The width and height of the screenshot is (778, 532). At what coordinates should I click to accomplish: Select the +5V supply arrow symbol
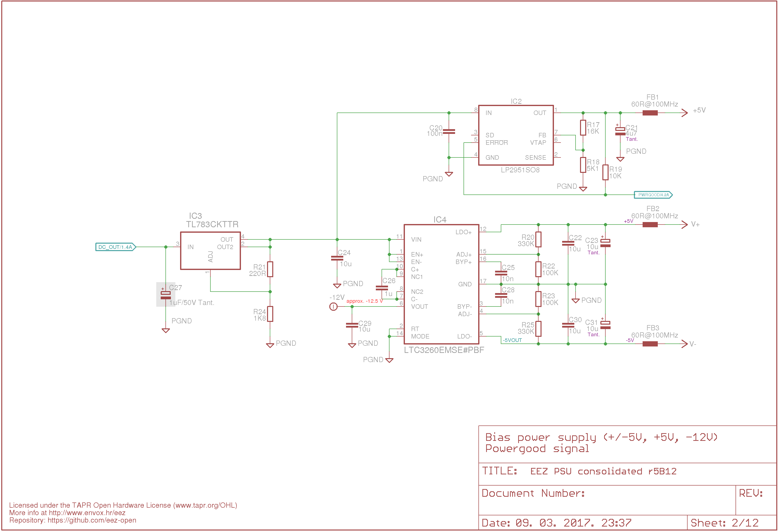(x=684, y=113)
